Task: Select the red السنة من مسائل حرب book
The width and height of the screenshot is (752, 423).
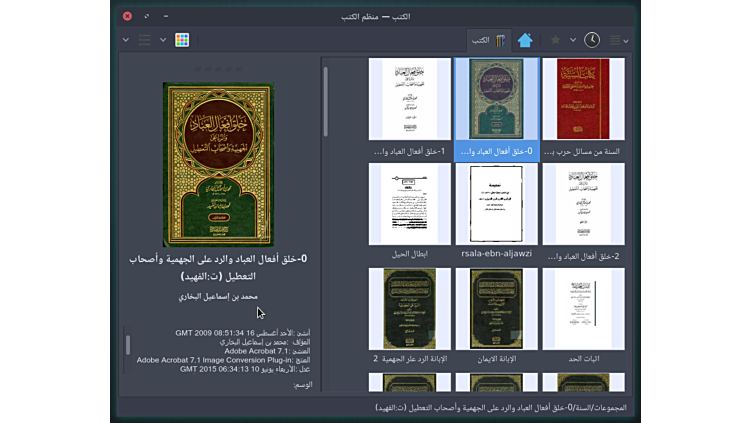Action: click(583, 100)
